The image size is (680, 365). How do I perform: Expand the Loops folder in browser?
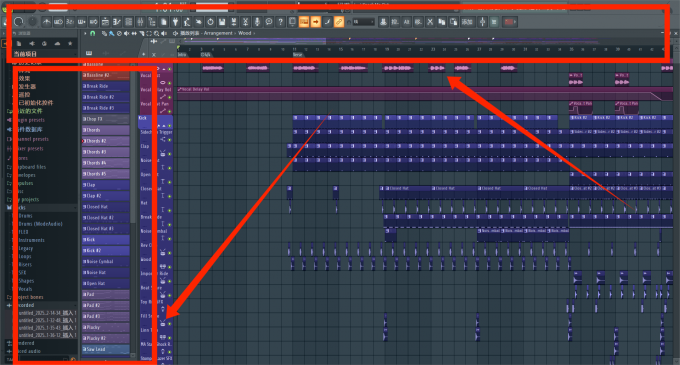(25, 257)
